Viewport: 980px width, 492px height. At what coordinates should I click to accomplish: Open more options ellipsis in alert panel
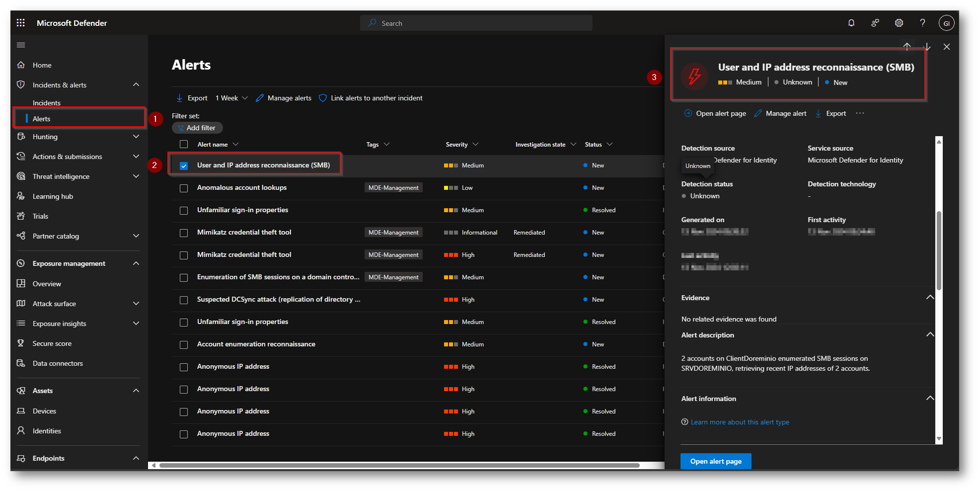point(860,113)
